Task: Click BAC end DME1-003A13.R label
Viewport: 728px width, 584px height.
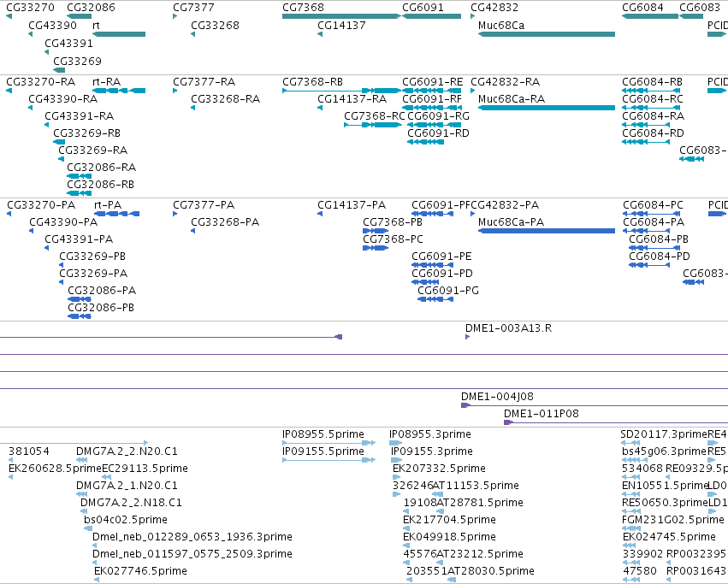Action: pyautogui.click(x=508, y=328)
